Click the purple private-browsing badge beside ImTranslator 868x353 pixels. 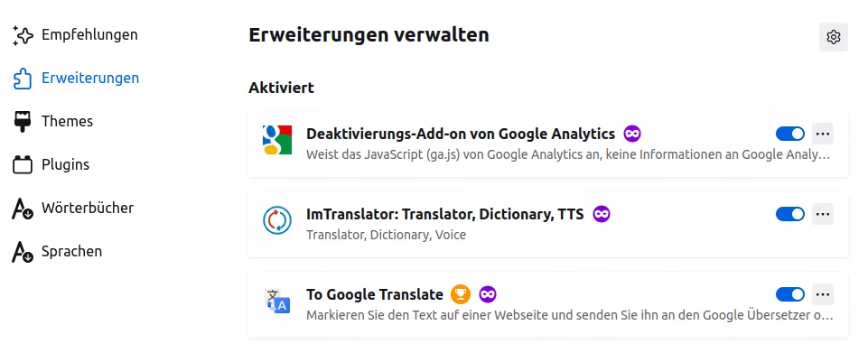pyautogui.click(x=602, y=214)
